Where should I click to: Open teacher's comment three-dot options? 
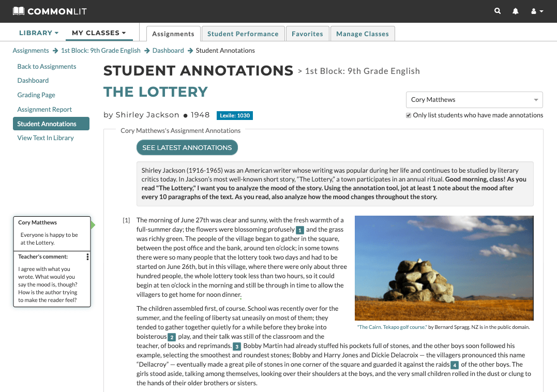click(x=87, y=257)
